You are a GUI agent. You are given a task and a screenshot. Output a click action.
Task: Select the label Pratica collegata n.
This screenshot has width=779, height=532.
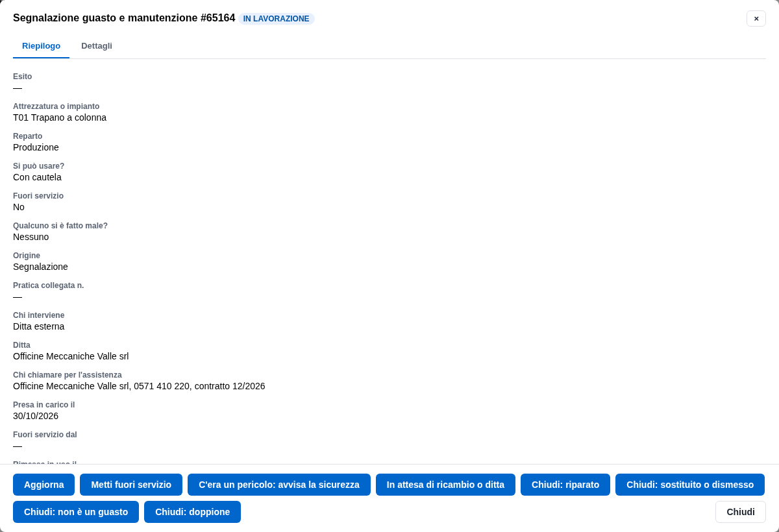[x=48, y=285]
